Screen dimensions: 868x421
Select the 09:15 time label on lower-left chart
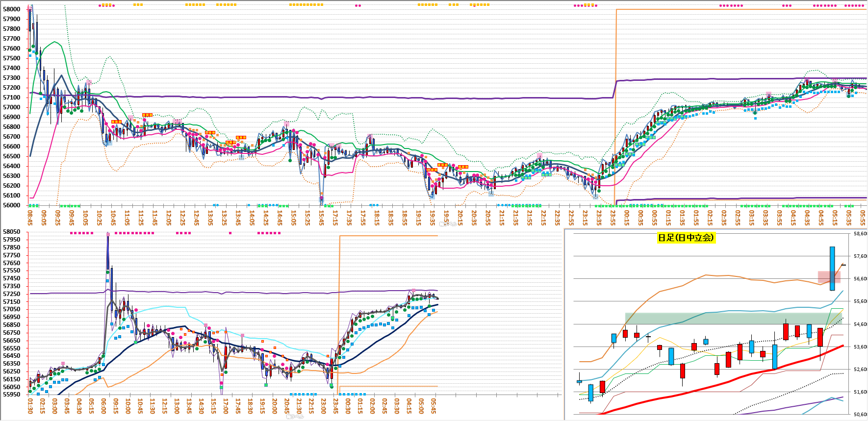(x=116, y=406)
